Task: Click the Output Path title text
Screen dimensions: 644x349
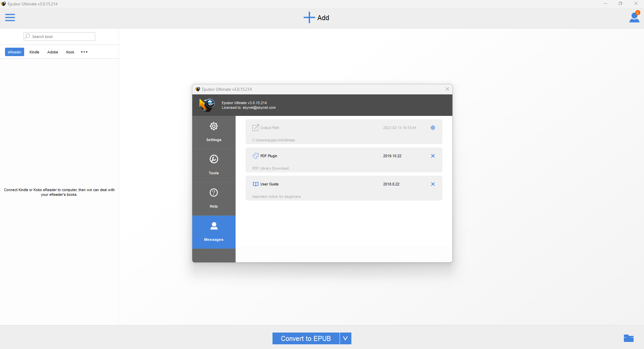Action: pyautogui.click(x=270, y=128)
